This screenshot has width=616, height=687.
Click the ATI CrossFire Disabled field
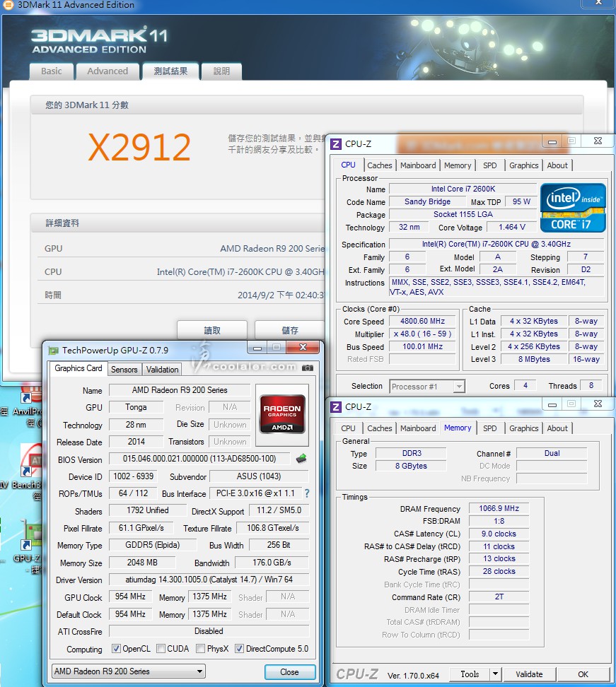coord(209,631)
